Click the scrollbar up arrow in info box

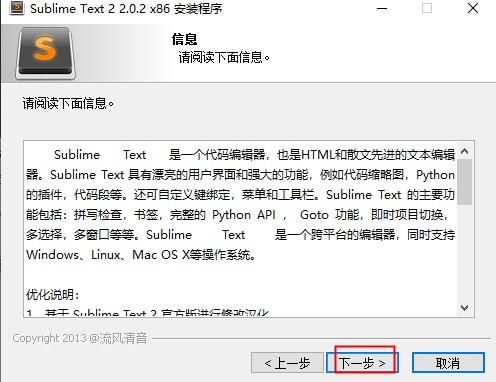464,152
